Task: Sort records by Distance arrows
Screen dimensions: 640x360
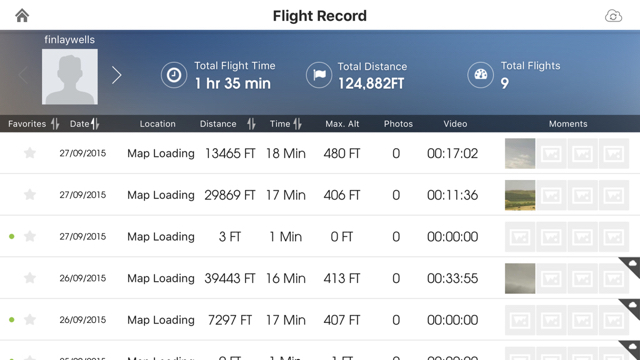Action: point(251,124)
